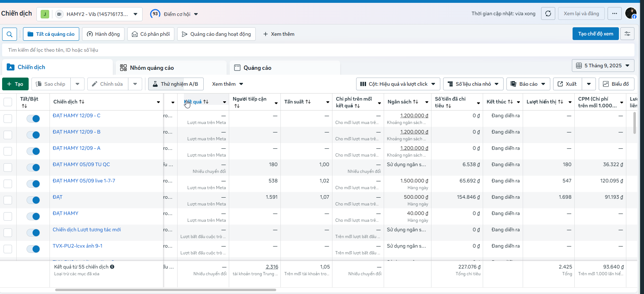Click the opportunity score 93 badge

pyautogui.click(x=155, y=14)
